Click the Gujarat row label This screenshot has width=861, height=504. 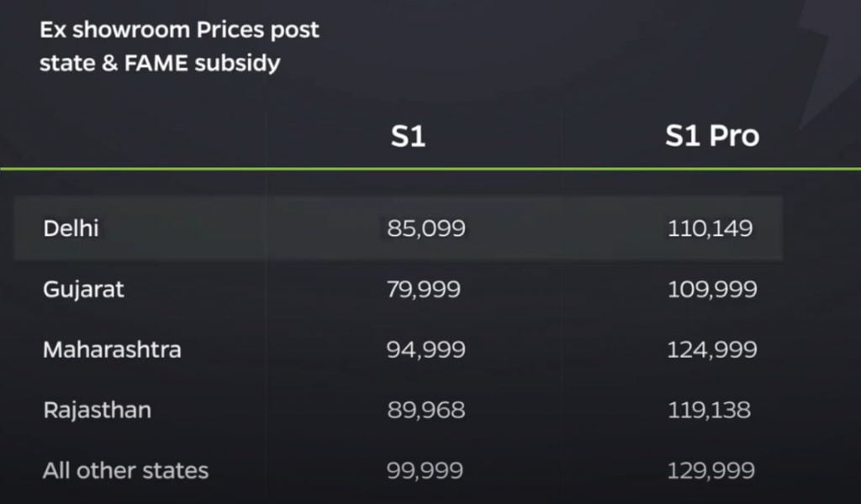tap(83, 290)
